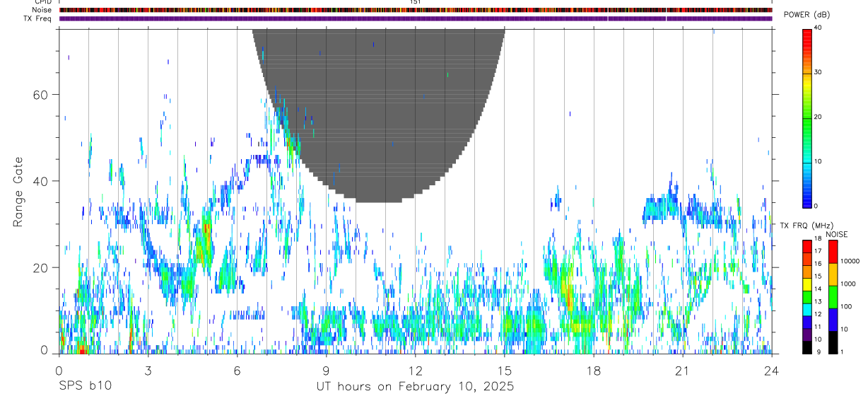Click the 1 label on NOISE legend
The height and width of the screenshot is (401, 868).
tap(841, 351)
